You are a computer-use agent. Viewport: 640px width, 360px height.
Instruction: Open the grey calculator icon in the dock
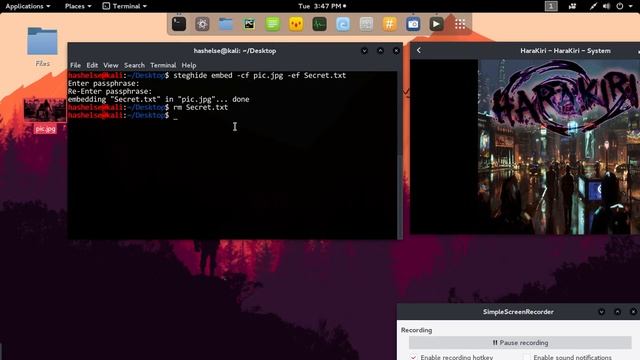[x=366, y=24]
